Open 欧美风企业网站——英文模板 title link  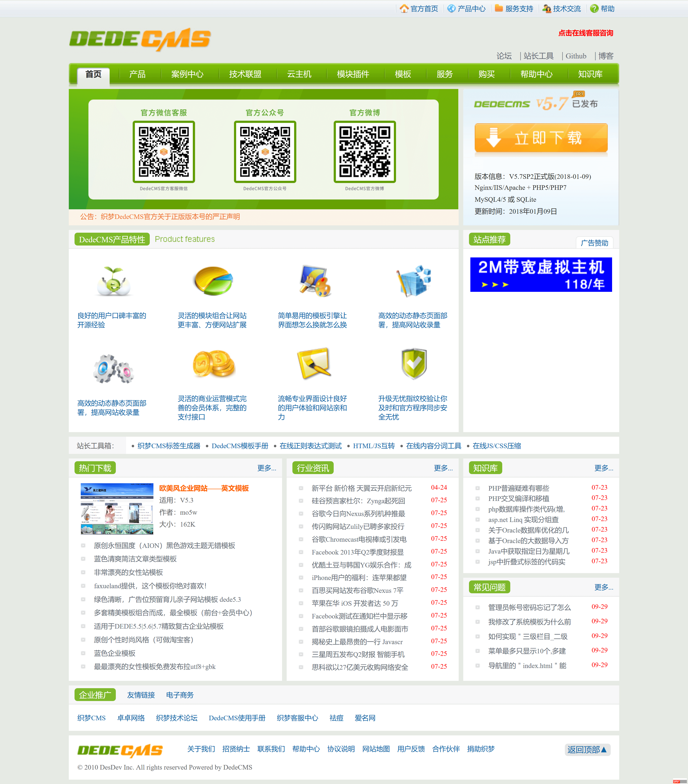pyautogui.click(x=204, y=488)
